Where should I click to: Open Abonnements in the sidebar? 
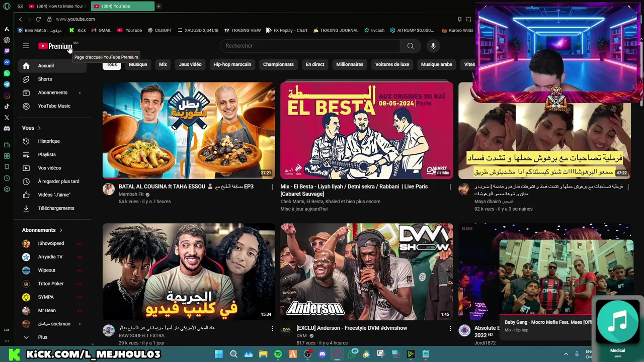pos(52,93)
